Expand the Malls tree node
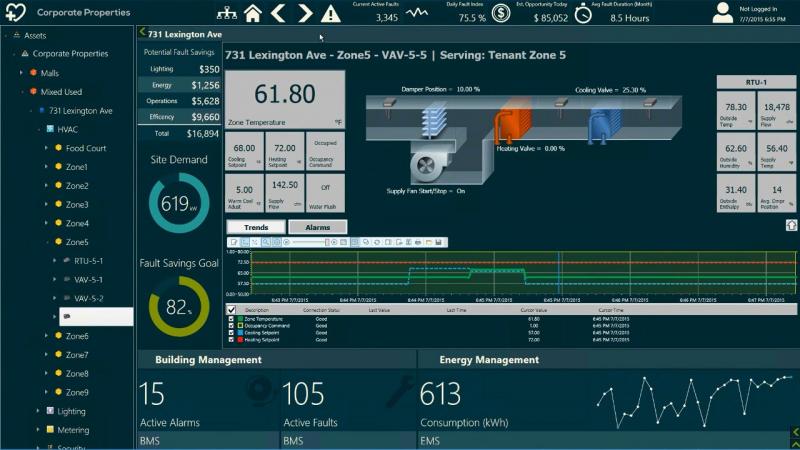This screenshot has width=800, height=450. 21,73
